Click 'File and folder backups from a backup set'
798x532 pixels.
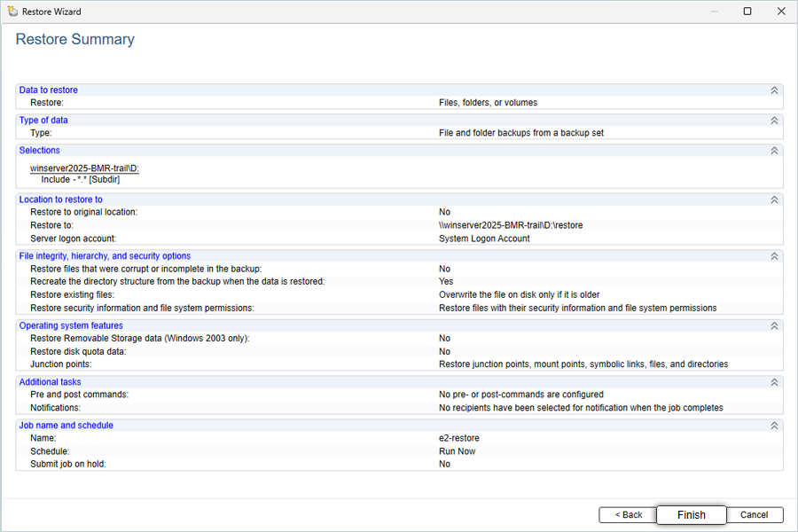click(x=521, y=133)
